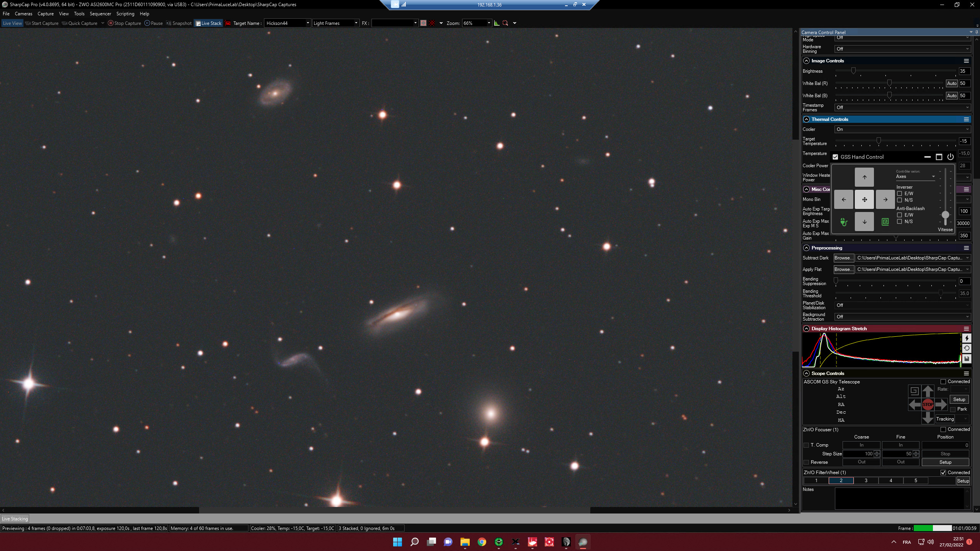Click the Brightness slider handle
The image size is (980, 551).
[853, 71]
